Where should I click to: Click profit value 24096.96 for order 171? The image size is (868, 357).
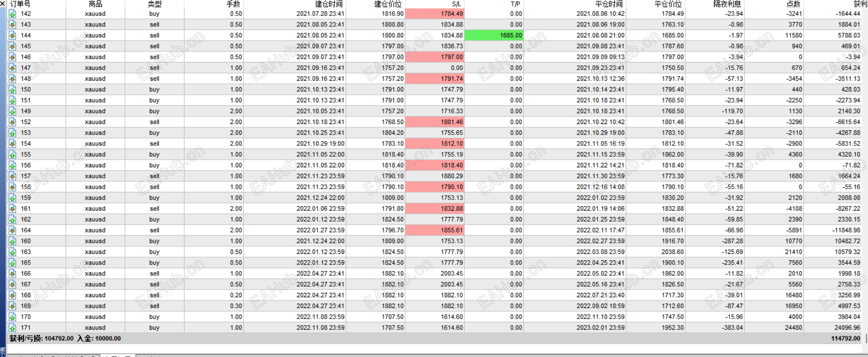point(847,328)
